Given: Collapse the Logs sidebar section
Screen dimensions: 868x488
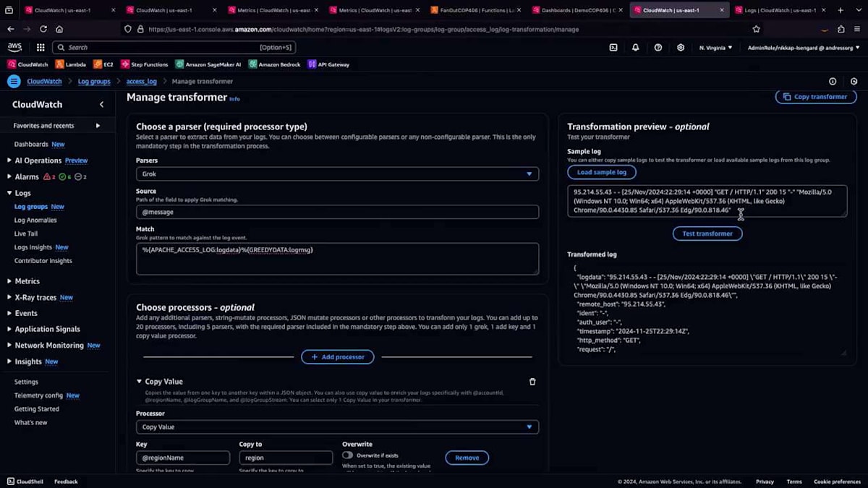Looking at the screenshot, I should point(9,193).
